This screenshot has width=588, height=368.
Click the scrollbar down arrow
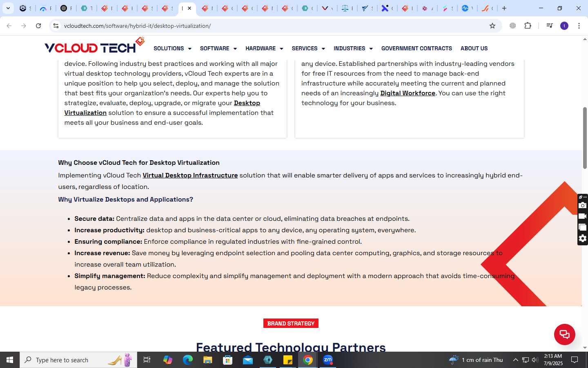pyautogui.click(x=585, y=348)
